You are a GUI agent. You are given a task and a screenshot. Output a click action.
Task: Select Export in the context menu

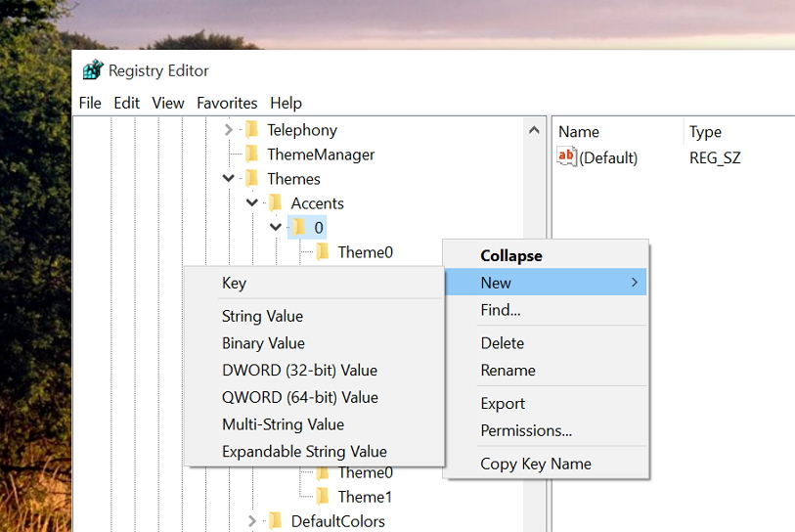pyautogui.click(x=546, y=403)
